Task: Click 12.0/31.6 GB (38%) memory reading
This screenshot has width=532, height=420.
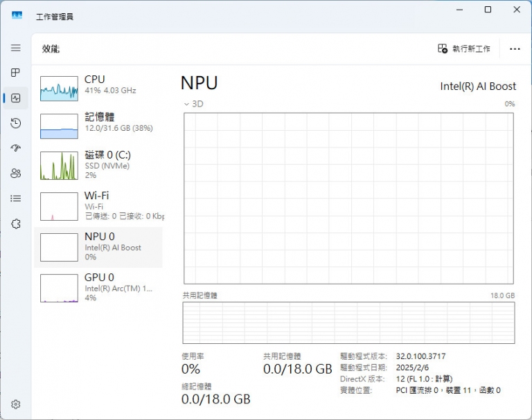Action: [118, 128]
